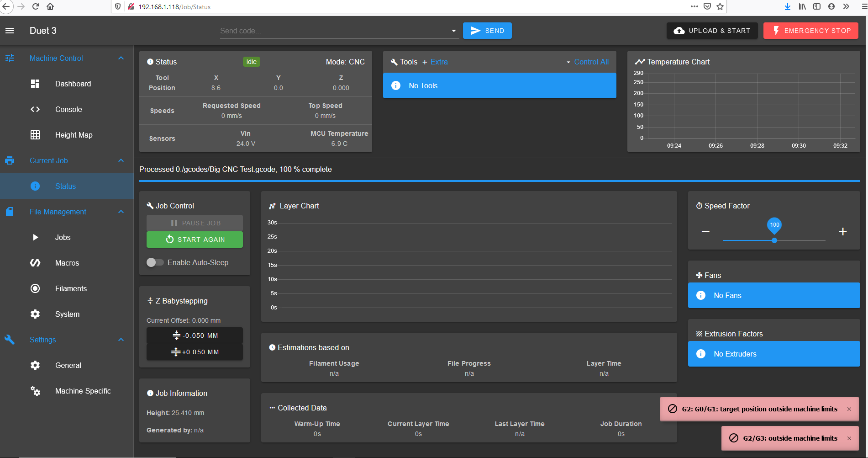Click the disabled Pause Job button
This screenshot has width=868, height=458.
coord(195,223)
